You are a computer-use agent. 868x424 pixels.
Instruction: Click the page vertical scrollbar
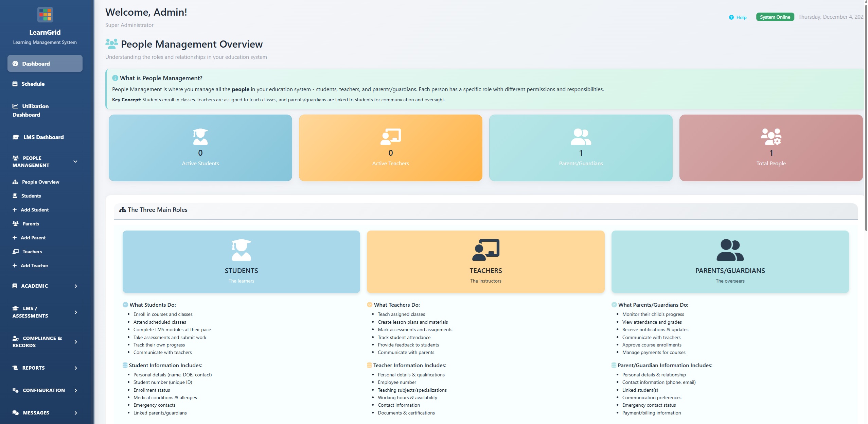[866, 116]
